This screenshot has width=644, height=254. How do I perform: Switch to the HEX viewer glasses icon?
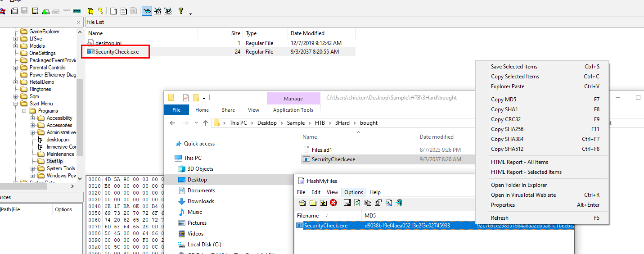(168, 11)
